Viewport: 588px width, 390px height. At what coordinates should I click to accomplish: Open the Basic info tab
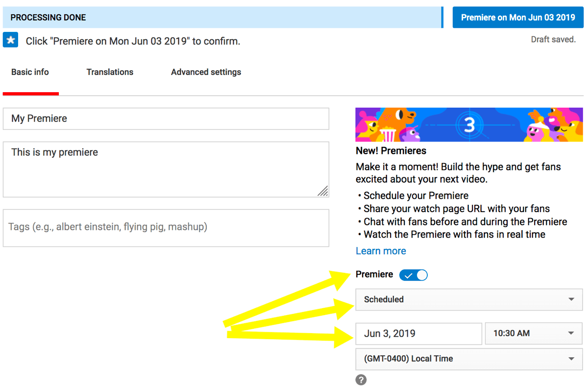coord(30,72)
